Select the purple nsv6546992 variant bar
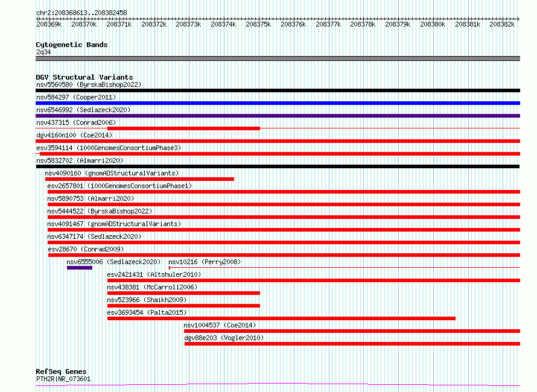 tap(278, 116)
